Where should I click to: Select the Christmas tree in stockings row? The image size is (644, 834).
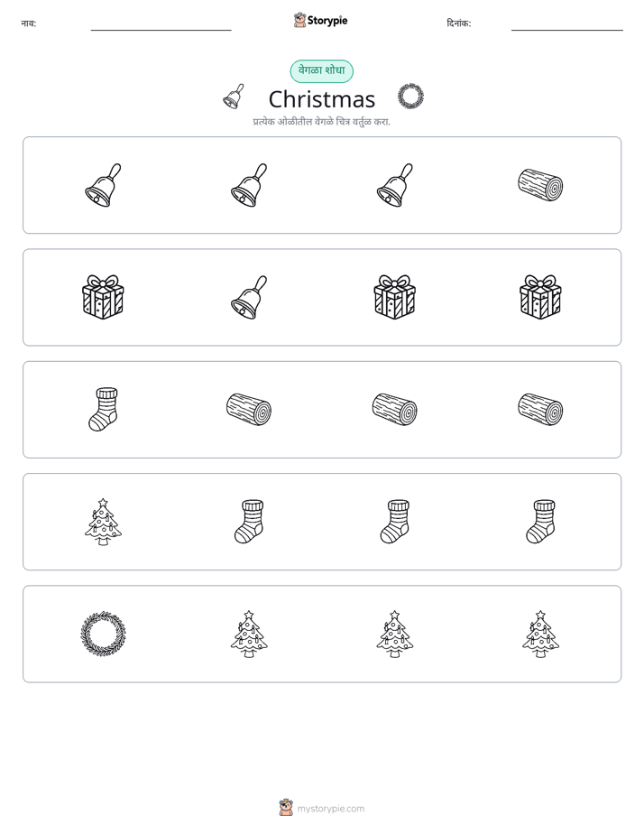[103, 522]
